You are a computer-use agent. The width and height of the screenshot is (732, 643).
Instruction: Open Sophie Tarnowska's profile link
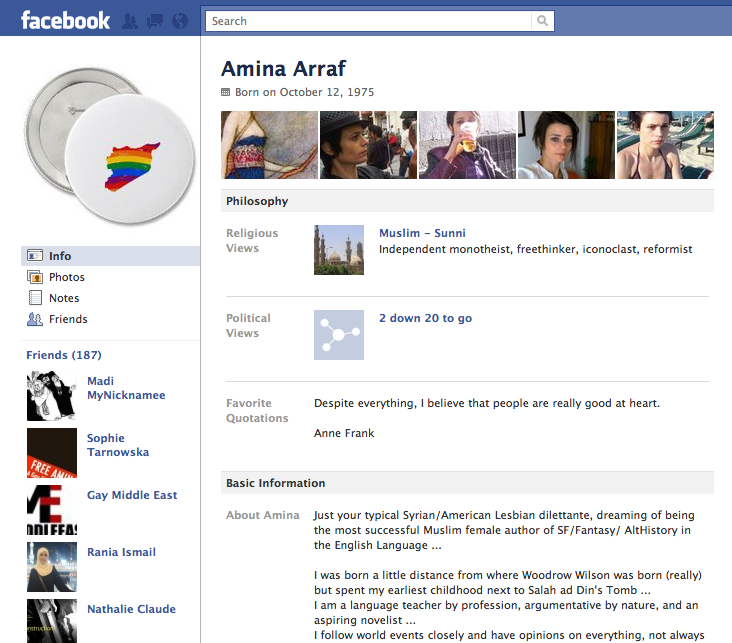click(117, 445)
